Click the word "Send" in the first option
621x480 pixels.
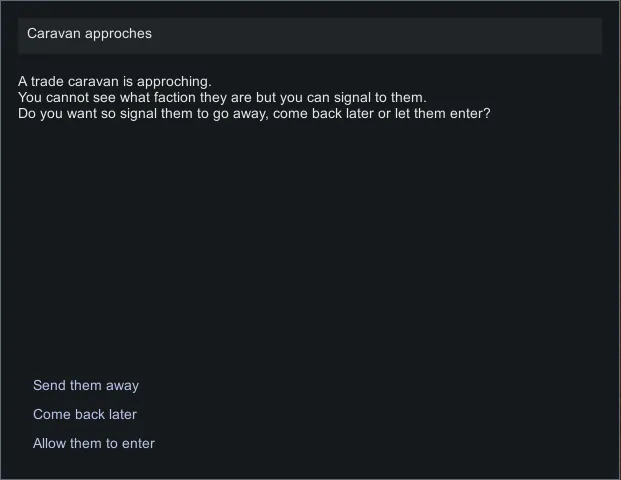(49, 385)
